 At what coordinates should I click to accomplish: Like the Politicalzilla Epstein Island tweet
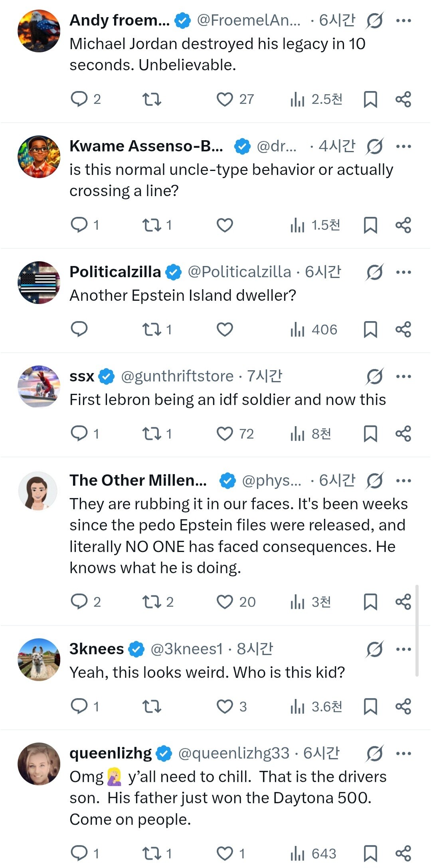click(225, 330)
